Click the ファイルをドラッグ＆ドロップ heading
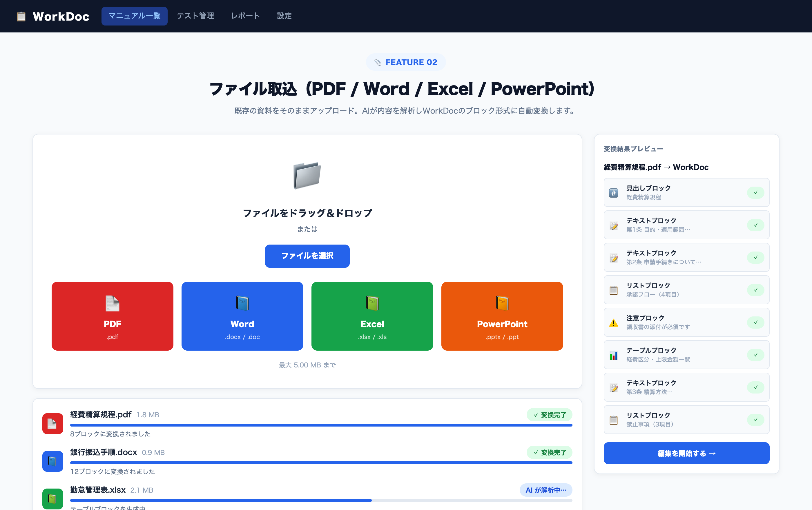812x510 pixels. 307,213
